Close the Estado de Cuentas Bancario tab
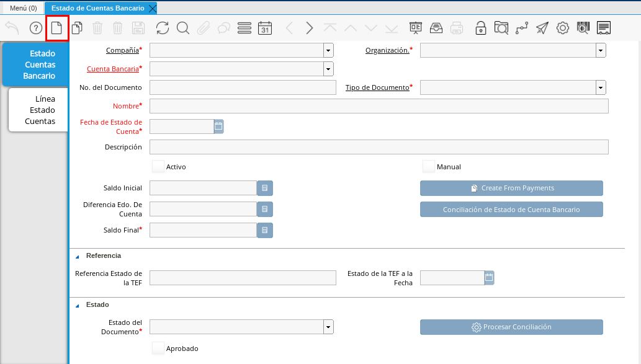The width and height of the screenshot is (641, 364). (153, 8)
